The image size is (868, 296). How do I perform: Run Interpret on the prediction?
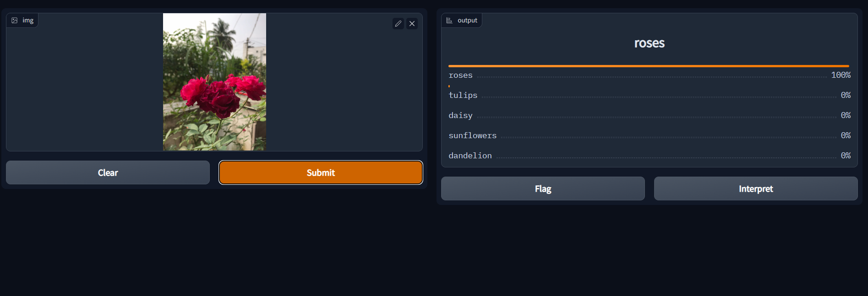click(x=755, y=188)
